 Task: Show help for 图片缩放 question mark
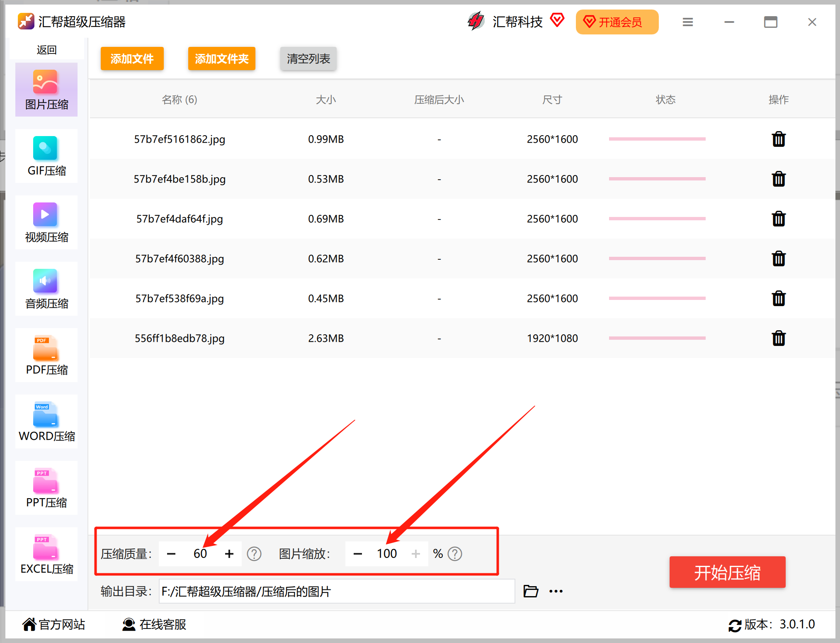455,554
